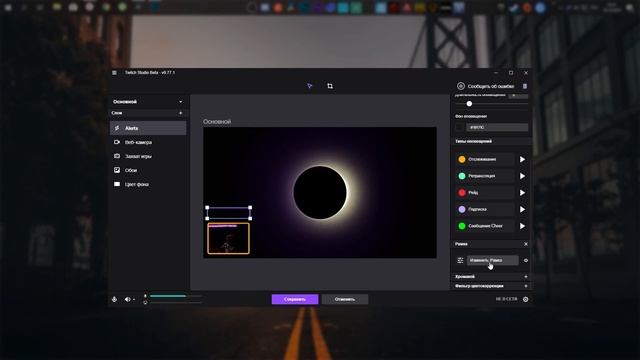Preview the Cheer message alert with play button
Viewport: 640px width, 360px height.
coord(522,226)
